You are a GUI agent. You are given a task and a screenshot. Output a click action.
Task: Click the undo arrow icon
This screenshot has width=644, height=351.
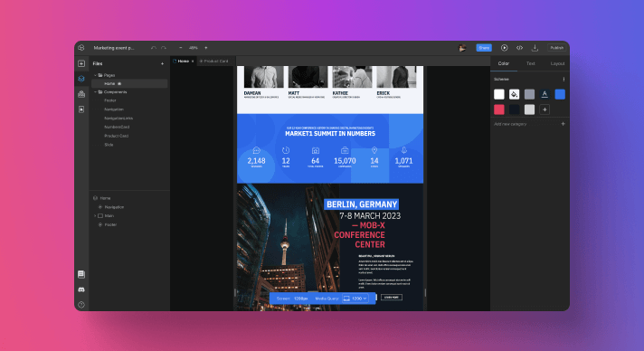pos(154,48)
